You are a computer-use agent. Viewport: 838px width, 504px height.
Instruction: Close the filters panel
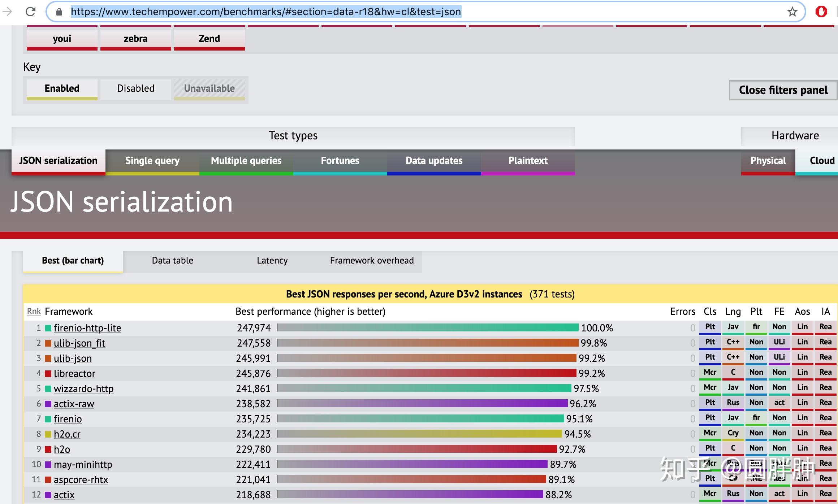coord(783,90)
